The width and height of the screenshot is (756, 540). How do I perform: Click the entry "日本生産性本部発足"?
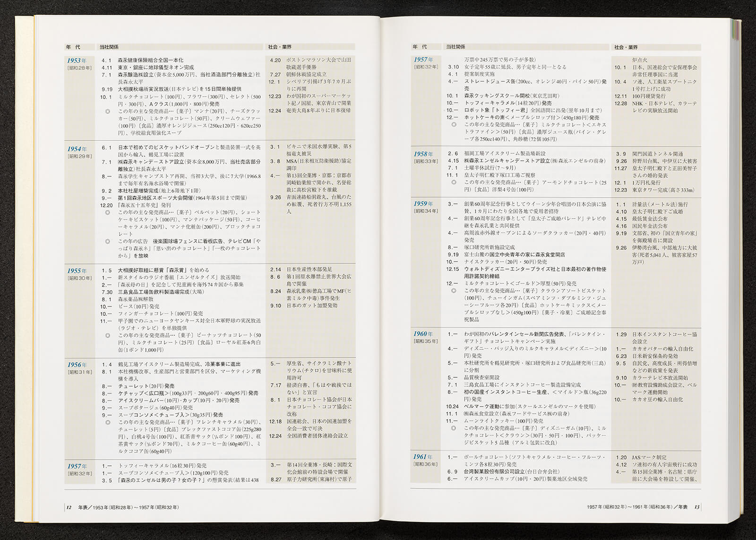pos(309,270)
